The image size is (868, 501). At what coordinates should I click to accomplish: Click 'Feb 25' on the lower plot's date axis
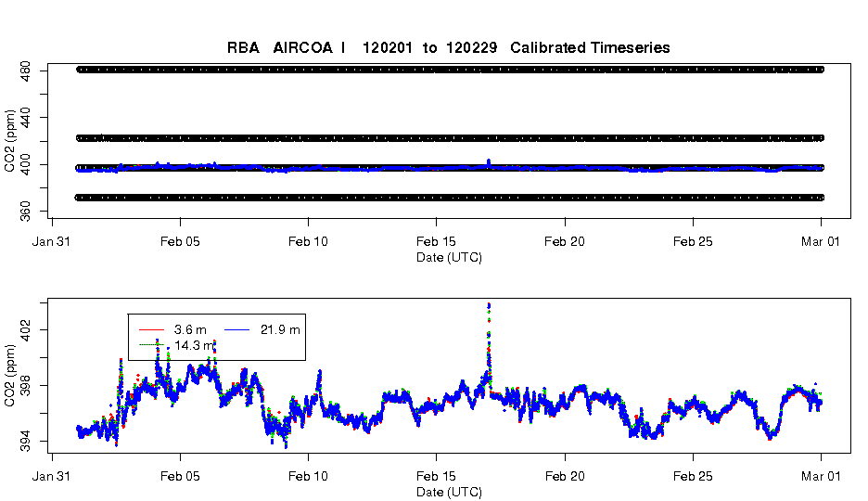[x=693, y=477]
